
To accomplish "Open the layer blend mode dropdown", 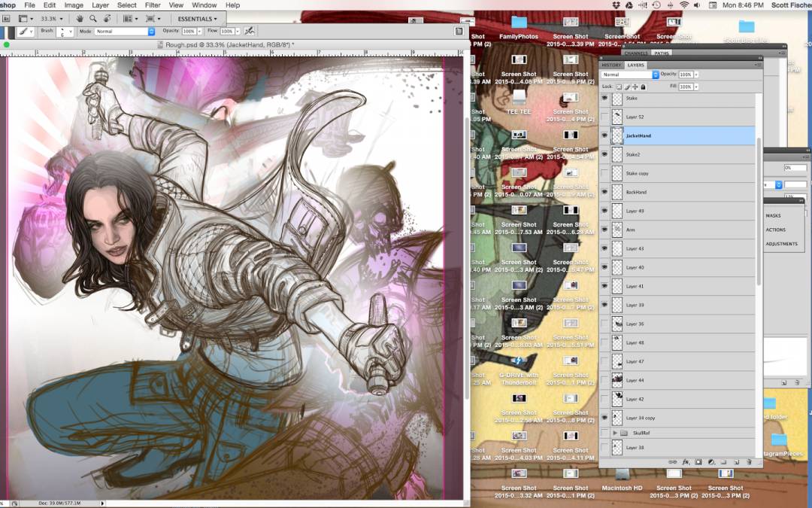I will [x=629, y=75].
